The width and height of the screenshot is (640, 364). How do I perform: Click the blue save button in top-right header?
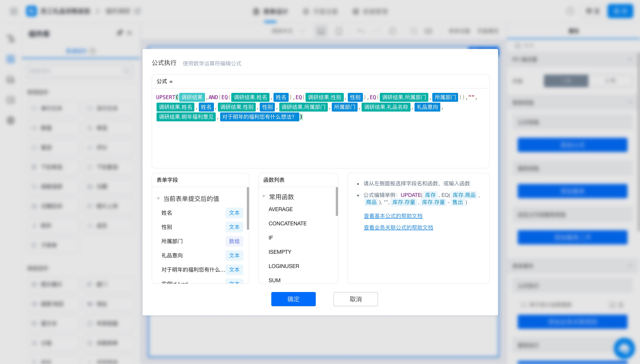pos(620,11)
